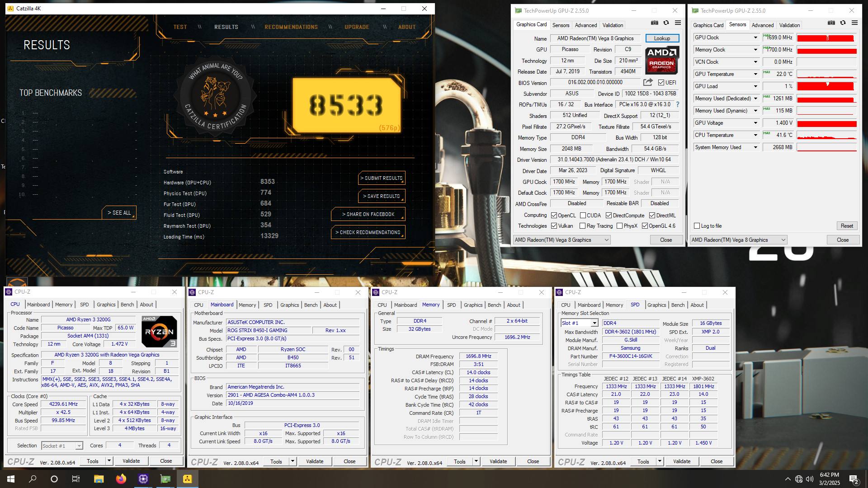Open UPGRADE tab in Catzilla
The image size is (868, 488).
(x=357, y=27)
